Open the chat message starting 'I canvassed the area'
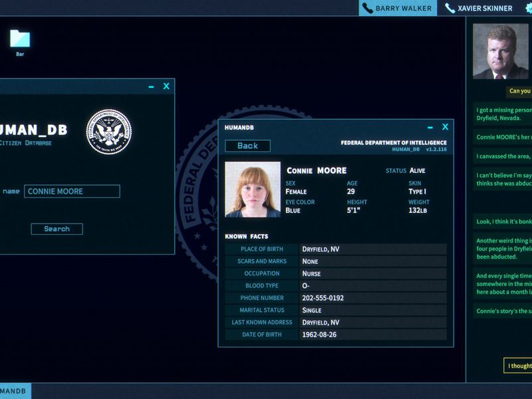This screenshot has width=532, height=399. pyautogui.click(x=503, y=156)
